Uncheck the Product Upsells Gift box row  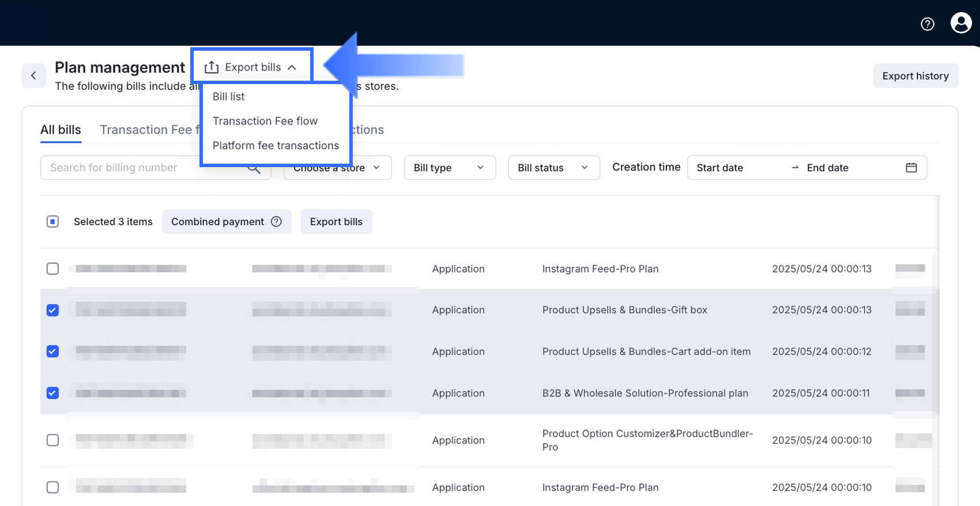52,310
